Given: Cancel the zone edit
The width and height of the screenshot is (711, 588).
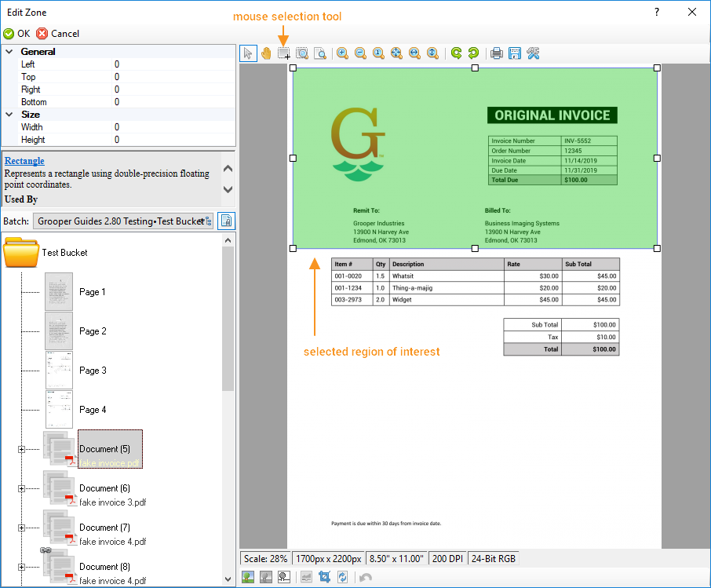Looking at the screenshot, I should tap(58, 34).
